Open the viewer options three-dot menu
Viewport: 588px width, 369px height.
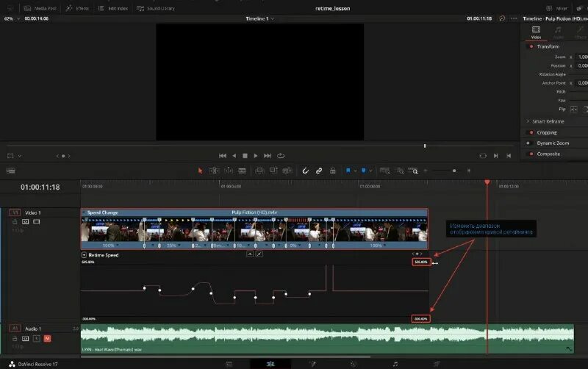pos(514,18)
